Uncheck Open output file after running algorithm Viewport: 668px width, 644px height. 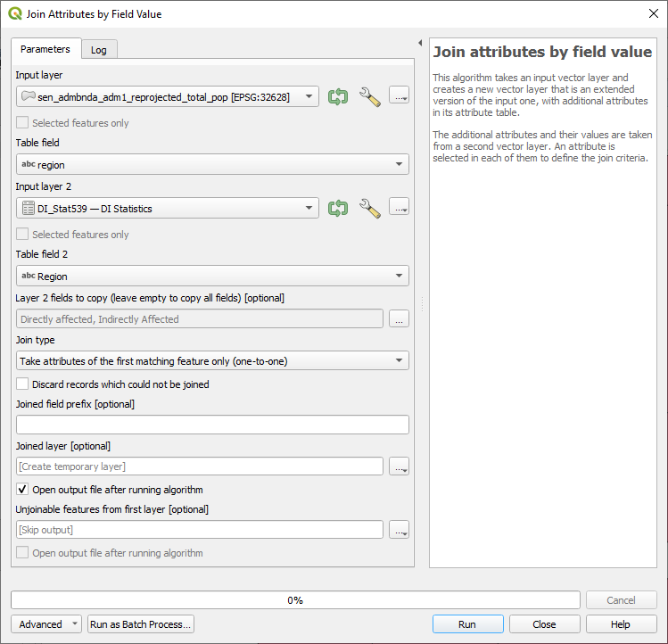click(23, 490)
